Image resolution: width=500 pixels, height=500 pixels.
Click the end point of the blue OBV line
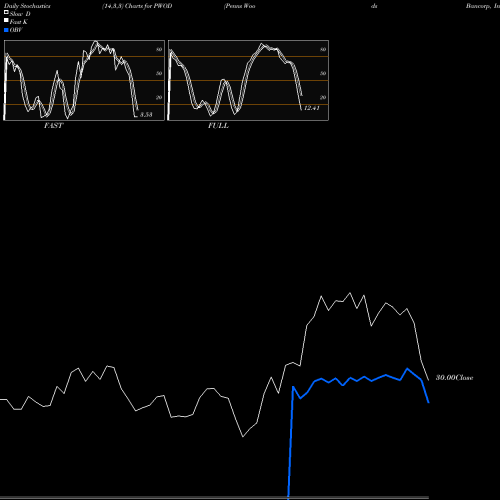[x=429, y=403]
